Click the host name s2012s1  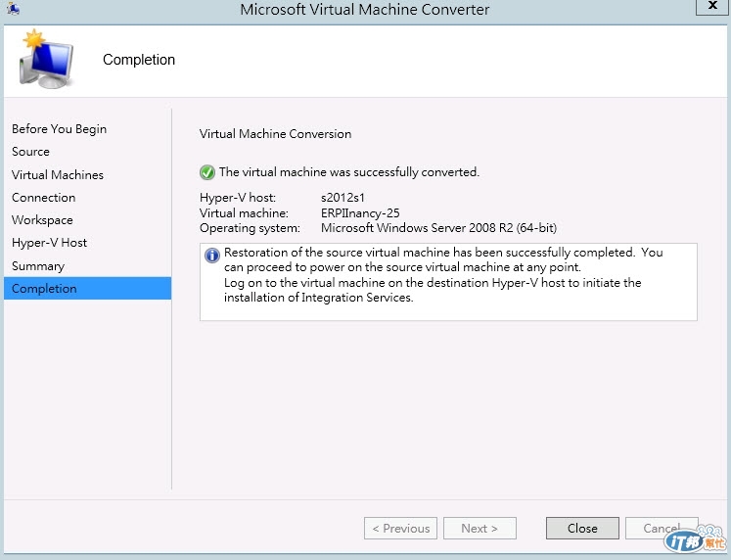click(x=343, y=198)
